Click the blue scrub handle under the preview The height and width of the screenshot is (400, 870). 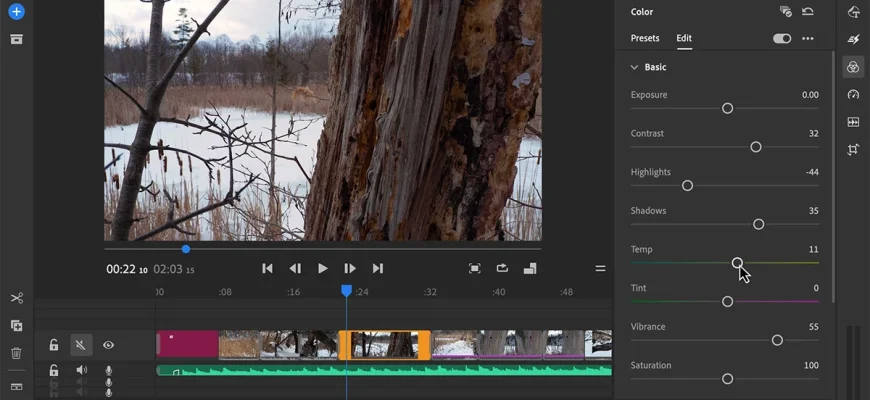coord(186,249)
